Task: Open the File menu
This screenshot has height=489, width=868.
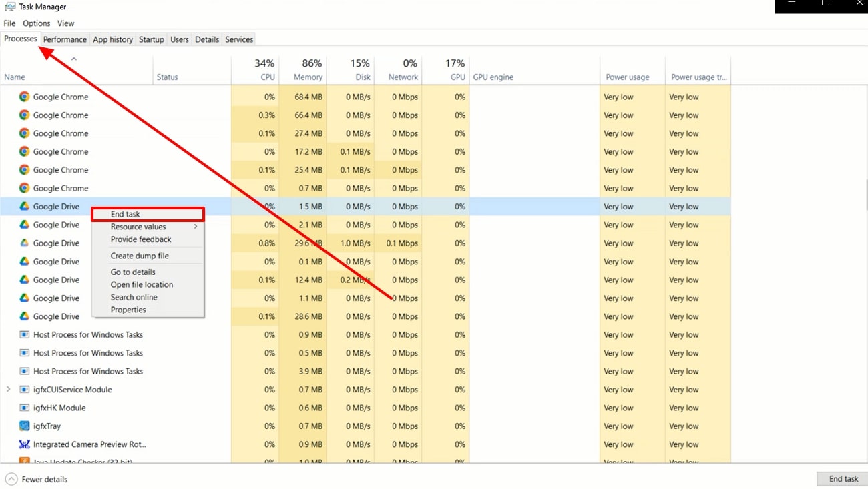Action: pos(9,23)
